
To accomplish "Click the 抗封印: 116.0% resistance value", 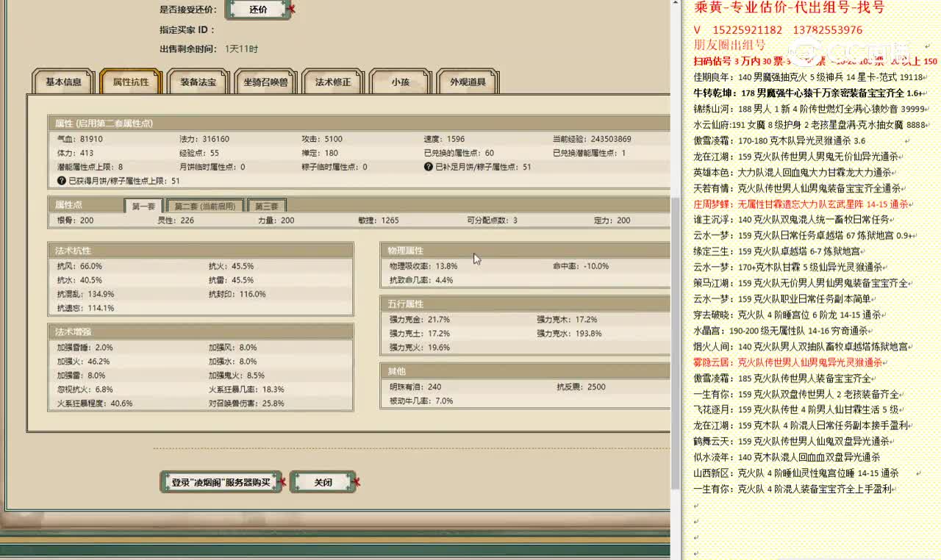I will [237, 294].
